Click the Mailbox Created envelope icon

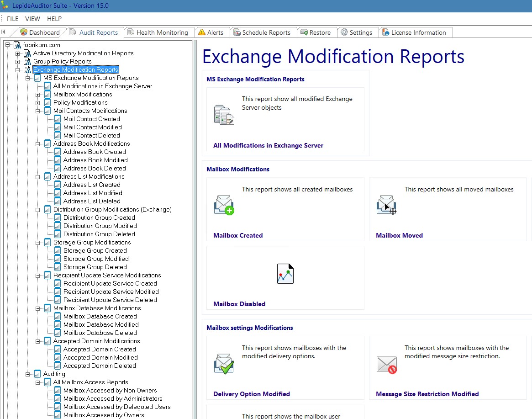[x=224, y=205]
